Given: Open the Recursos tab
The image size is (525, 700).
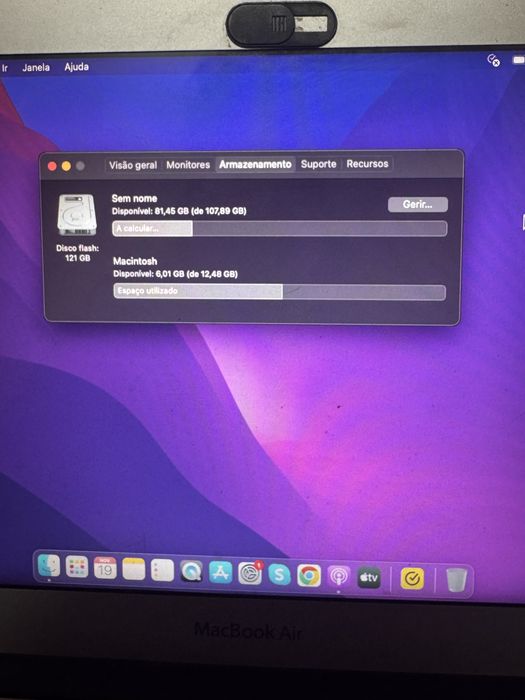Looking at the screenshot, I should click(367, 163).
